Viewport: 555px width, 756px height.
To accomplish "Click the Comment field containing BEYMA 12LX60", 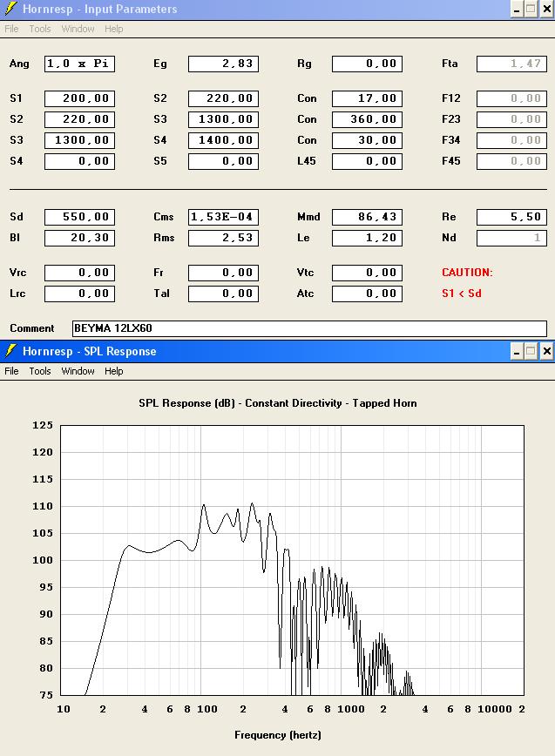I will (309, 328).
